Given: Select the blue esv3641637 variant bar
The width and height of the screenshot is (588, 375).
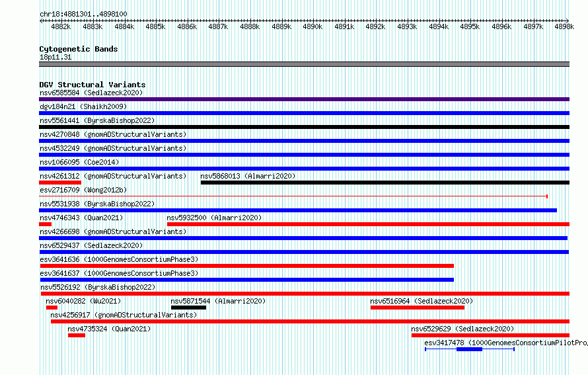Looking at the screenshot, I should (x=247, y=280).
